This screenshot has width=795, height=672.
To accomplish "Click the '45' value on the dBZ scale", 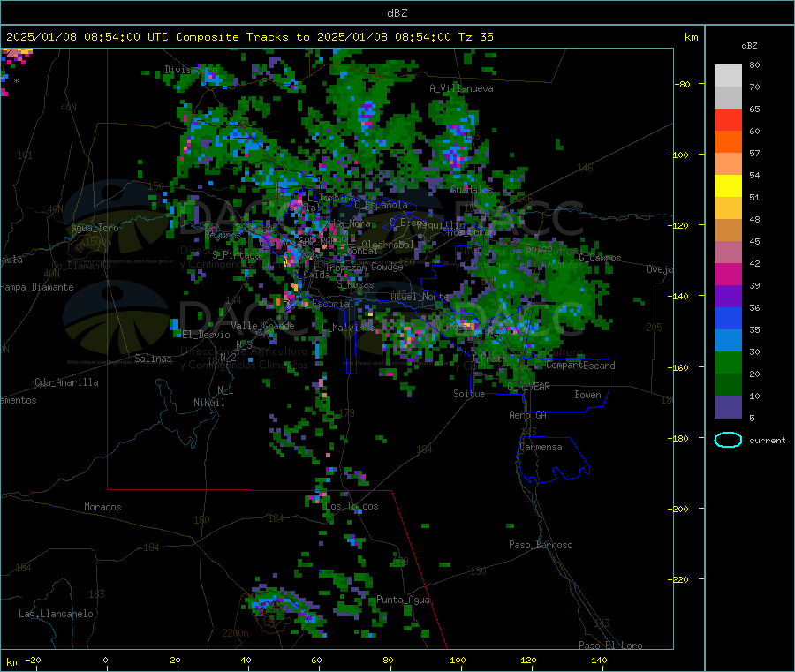I will point(754,242).
